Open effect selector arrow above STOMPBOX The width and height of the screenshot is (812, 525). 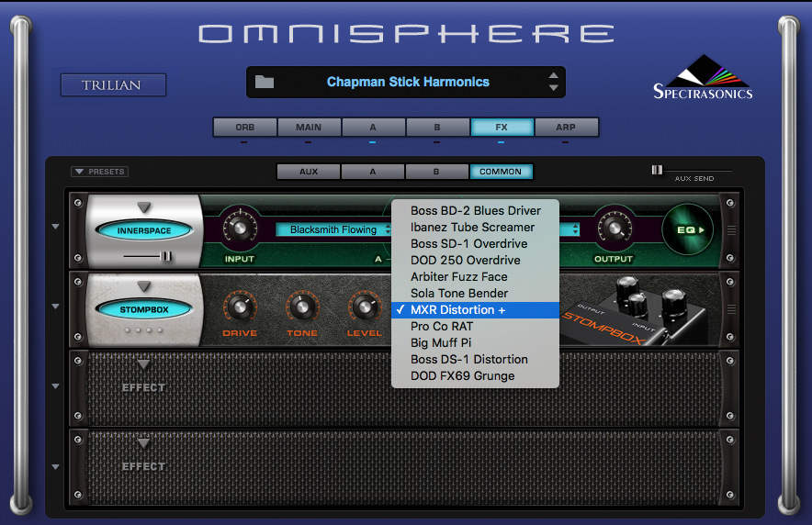(x=144, y=286)
